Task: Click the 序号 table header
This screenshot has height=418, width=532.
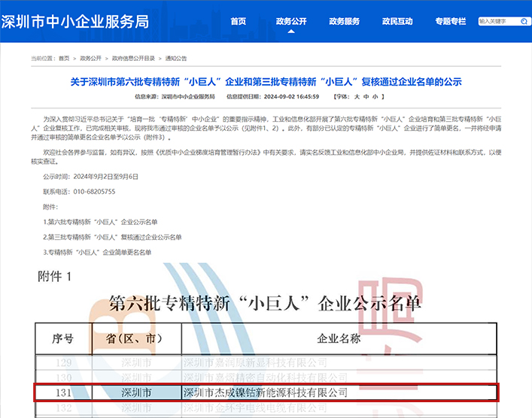Action: [x=62, y=338]
